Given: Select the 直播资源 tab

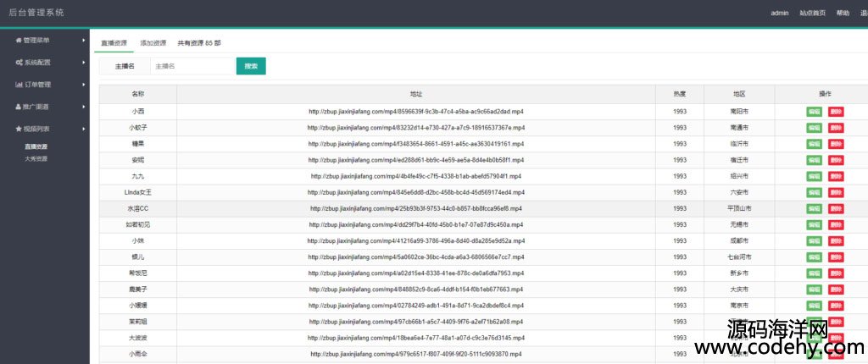Looking at the screenshot, I should tap(114, 42).
